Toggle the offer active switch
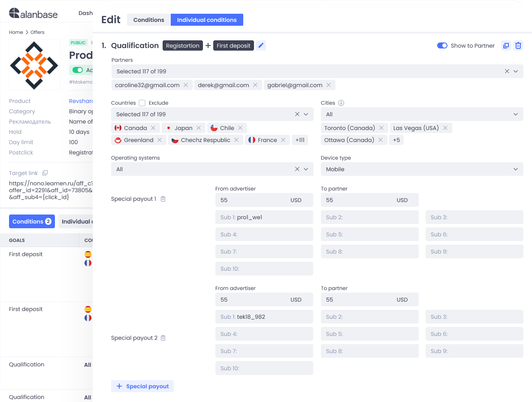 click(x=78, y=70)
